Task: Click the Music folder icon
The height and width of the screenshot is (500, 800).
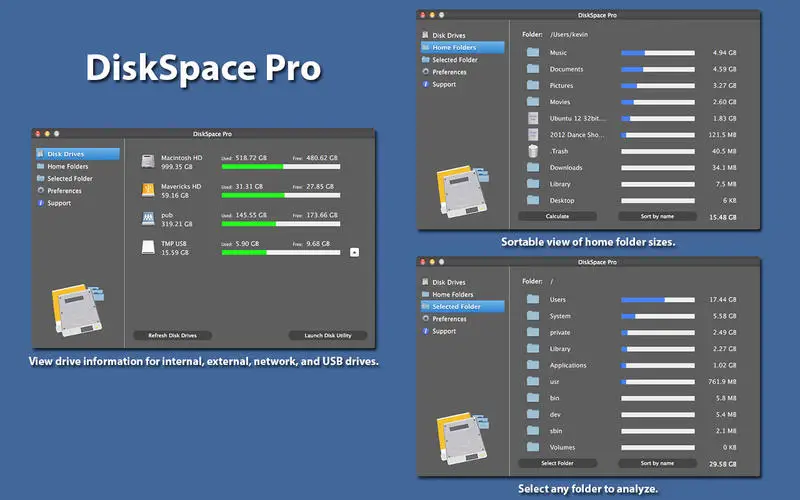Action: pos(533,52)
